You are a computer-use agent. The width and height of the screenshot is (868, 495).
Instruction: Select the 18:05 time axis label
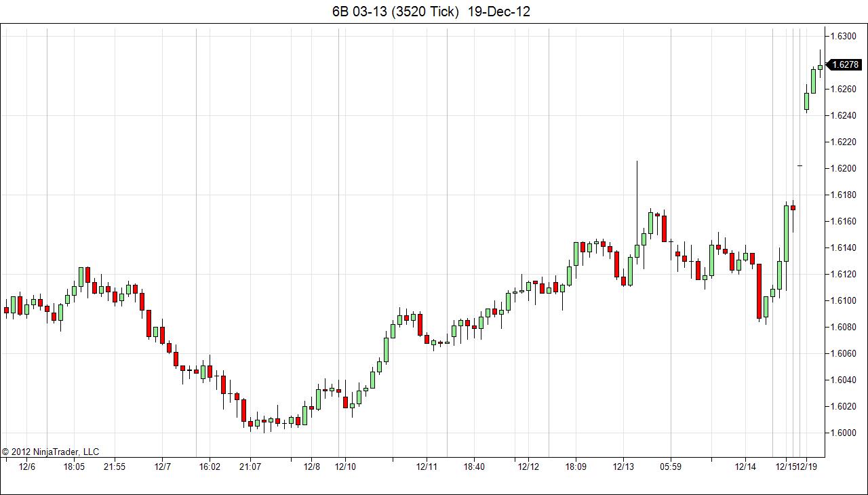(74, 467)
